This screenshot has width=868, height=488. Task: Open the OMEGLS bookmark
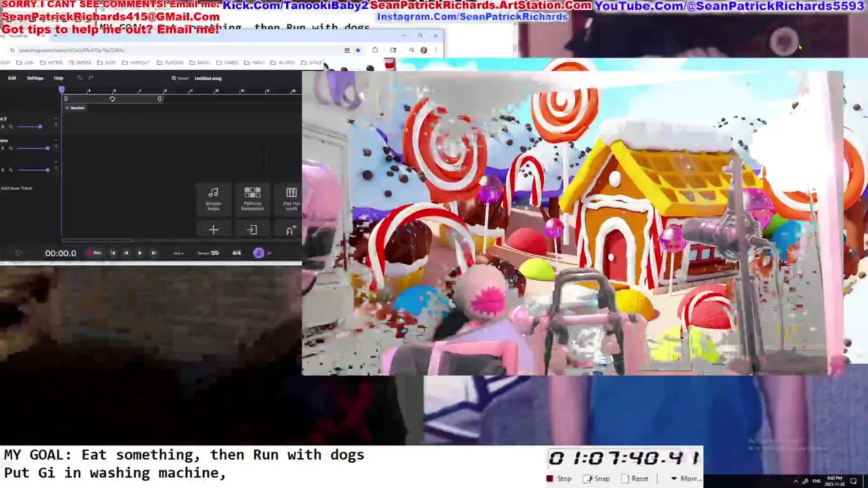79,63
